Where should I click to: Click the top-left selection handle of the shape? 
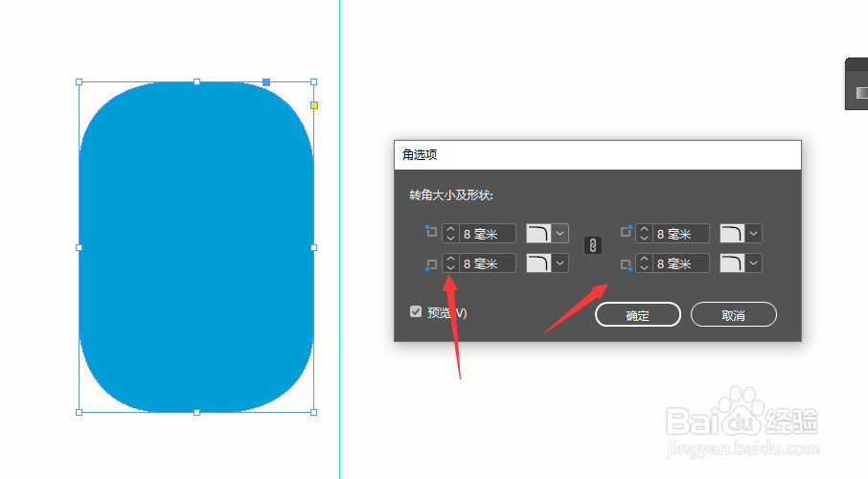tap(80, 82)
